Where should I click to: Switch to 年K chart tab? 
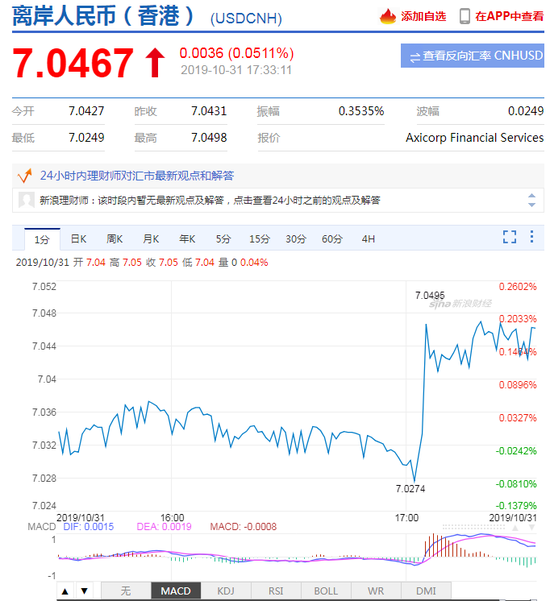[187, 239]
